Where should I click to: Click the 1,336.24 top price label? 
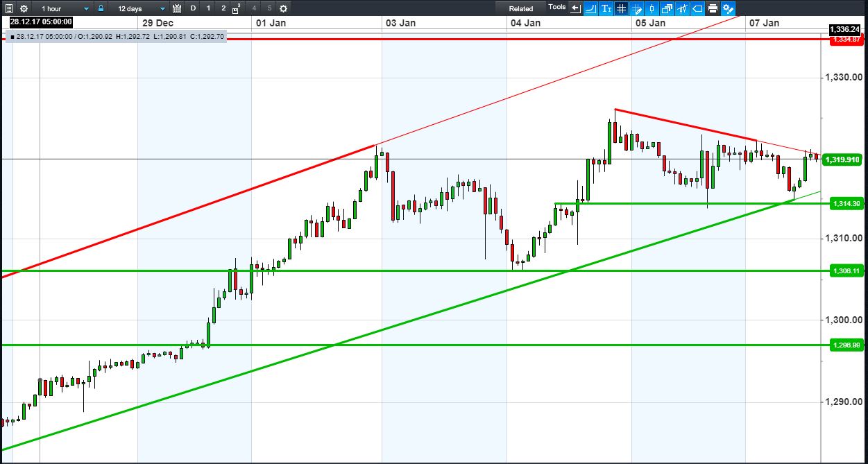coord(845,29)
